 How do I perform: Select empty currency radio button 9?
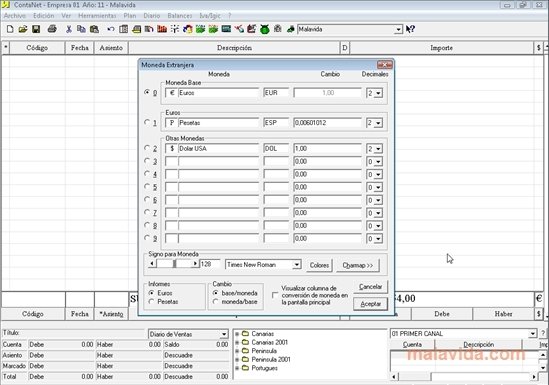pos(147,238)
